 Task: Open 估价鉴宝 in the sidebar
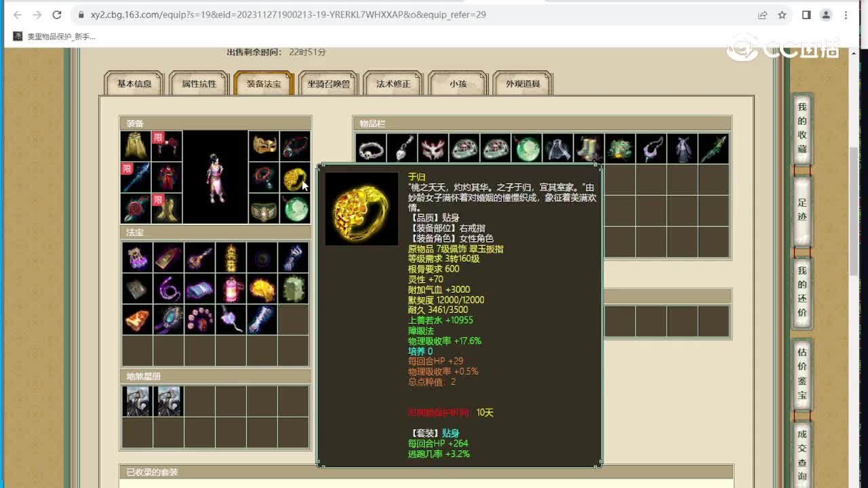802,374
